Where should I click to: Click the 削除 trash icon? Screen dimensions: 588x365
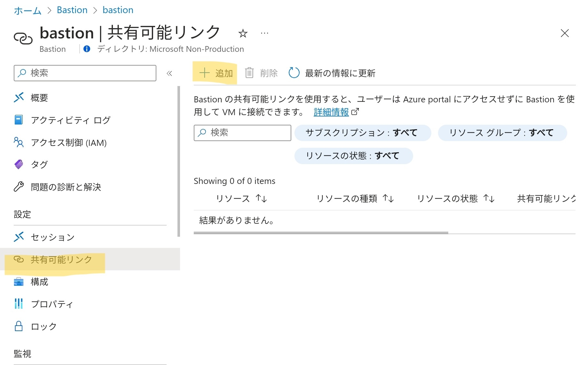[x=249, y=73]
